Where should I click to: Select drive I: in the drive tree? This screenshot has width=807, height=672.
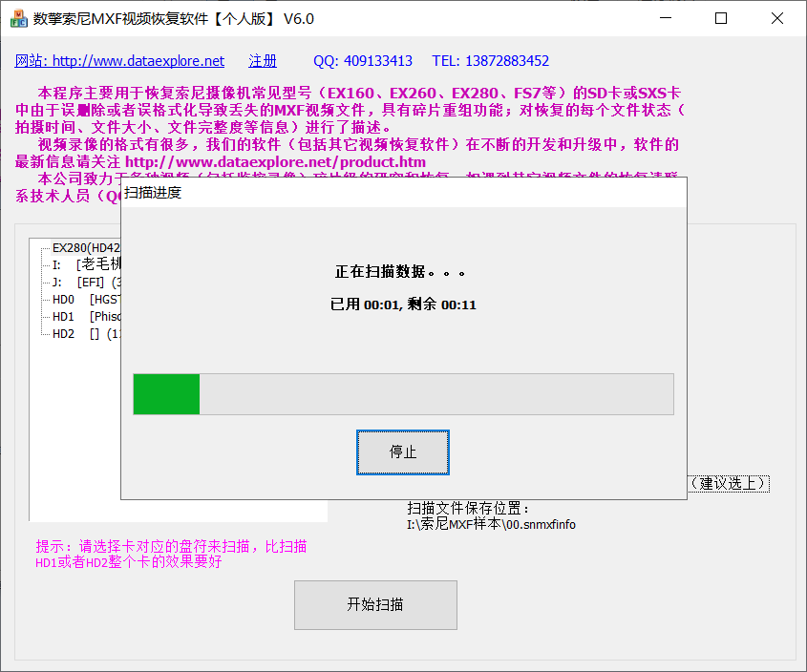86,264
